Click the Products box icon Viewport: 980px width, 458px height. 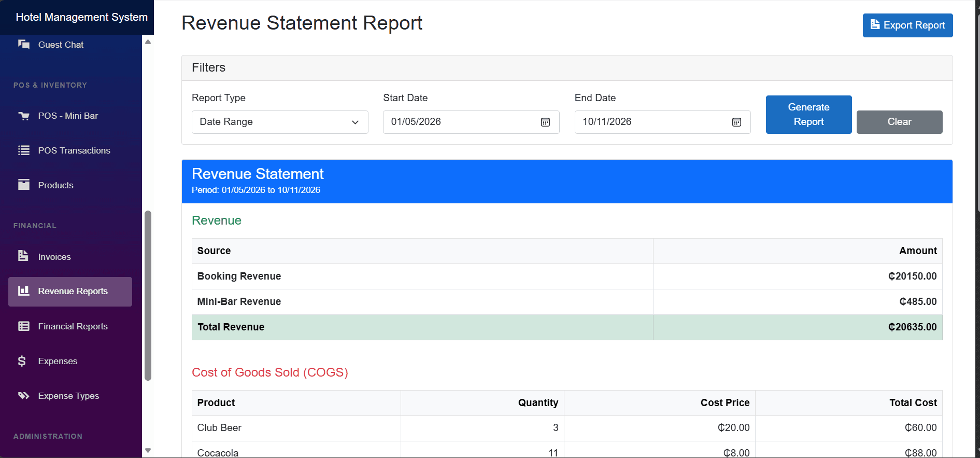[24, 185]
